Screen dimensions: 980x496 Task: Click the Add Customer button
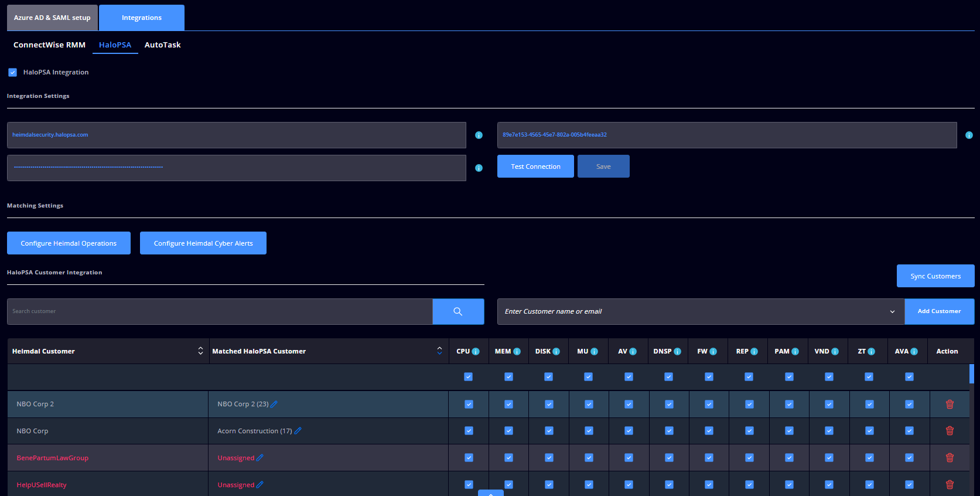point(940,311)
